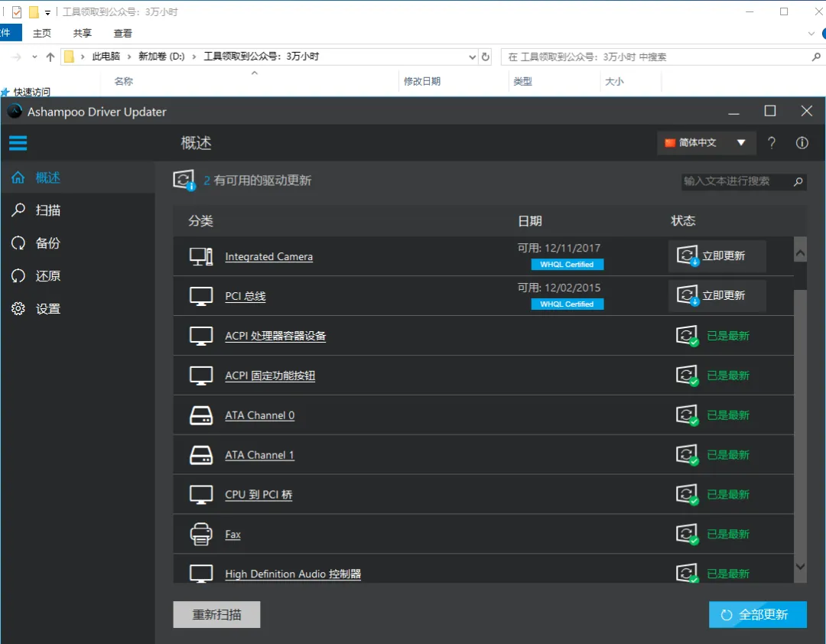Open the 查看 tab in File Explorer

[x=122, y=33]
